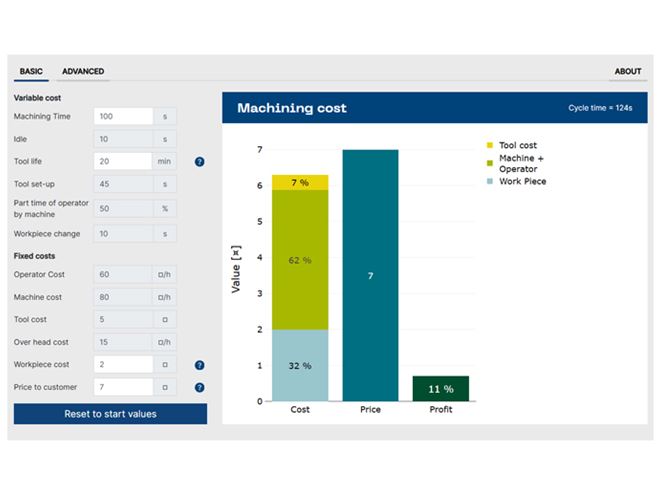660x495 pixels.
Task: Select the BASIC tab
Action: (x=31, y=72)
